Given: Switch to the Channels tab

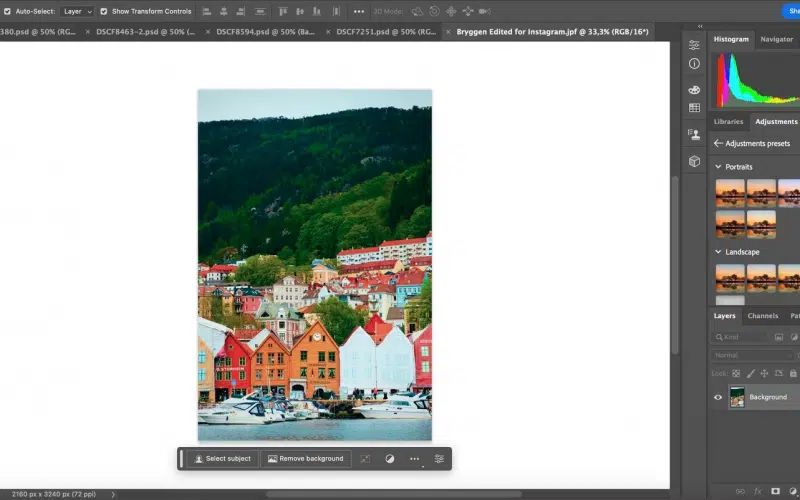Looking at the screenshot, I should coord(762,316).
